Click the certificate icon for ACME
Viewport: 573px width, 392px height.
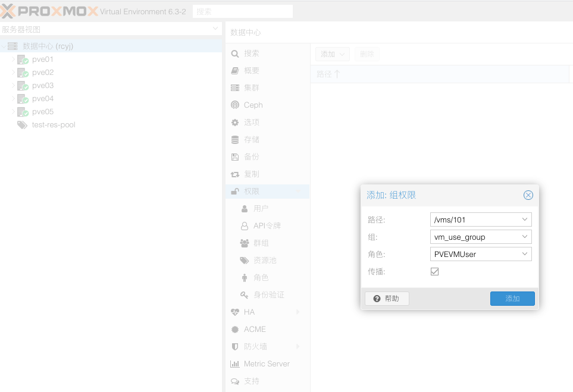(235, 329)
